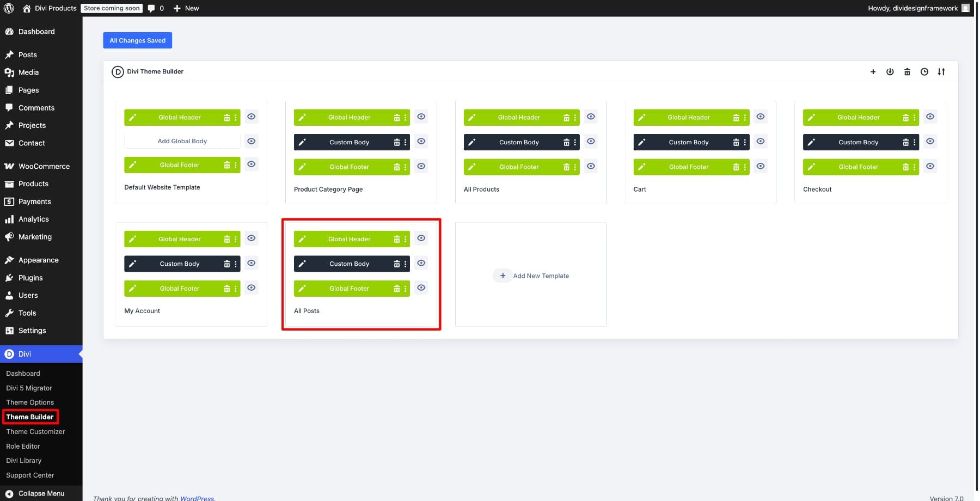Toggle visibility of Cart header
This screenshot has height=501, width=980.
761,117
